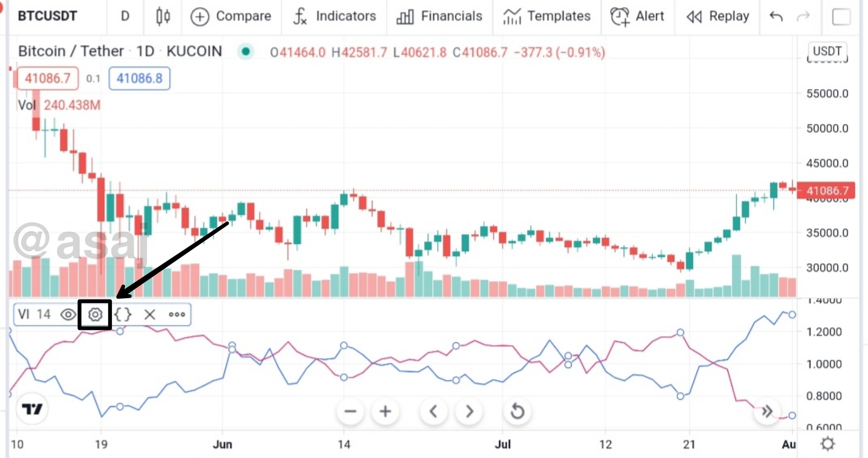
Task: Open VI indicator settings gear
Action: [95, 314]
